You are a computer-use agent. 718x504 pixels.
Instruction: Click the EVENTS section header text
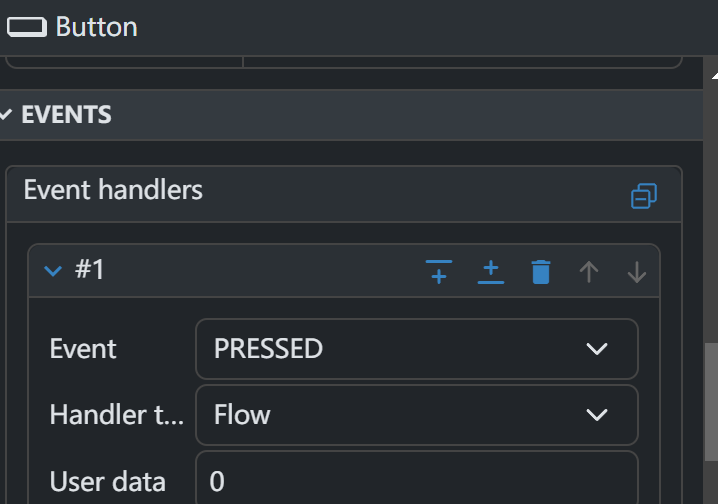click(66, 115)
